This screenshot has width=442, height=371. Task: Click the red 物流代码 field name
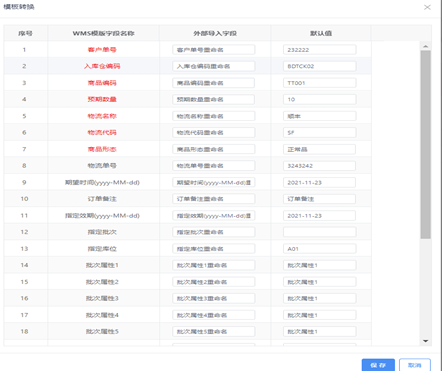(x=102, y=133)
